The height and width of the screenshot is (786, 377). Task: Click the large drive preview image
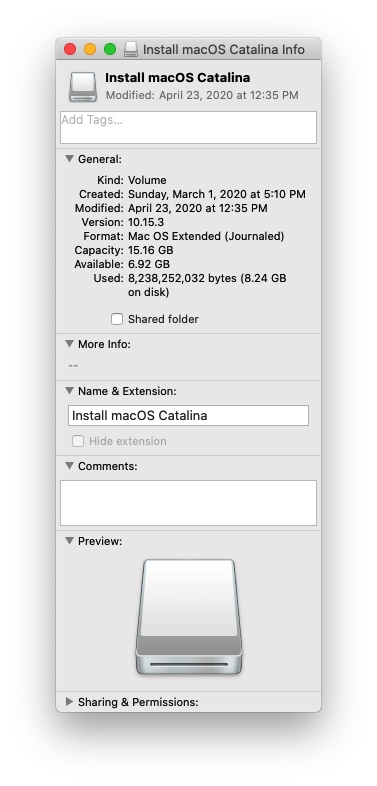(188, 617)
